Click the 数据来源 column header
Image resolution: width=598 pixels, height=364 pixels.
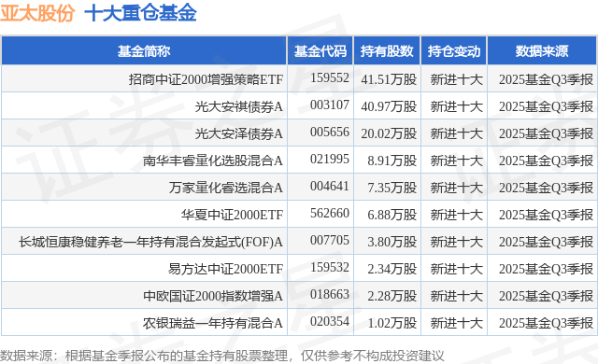(542, 51)
